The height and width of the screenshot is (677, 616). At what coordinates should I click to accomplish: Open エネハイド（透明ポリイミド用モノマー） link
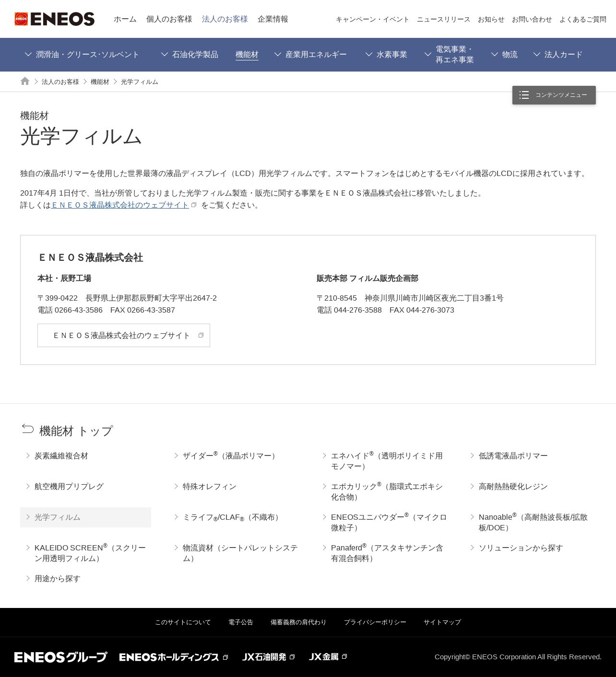pos(387,461)
